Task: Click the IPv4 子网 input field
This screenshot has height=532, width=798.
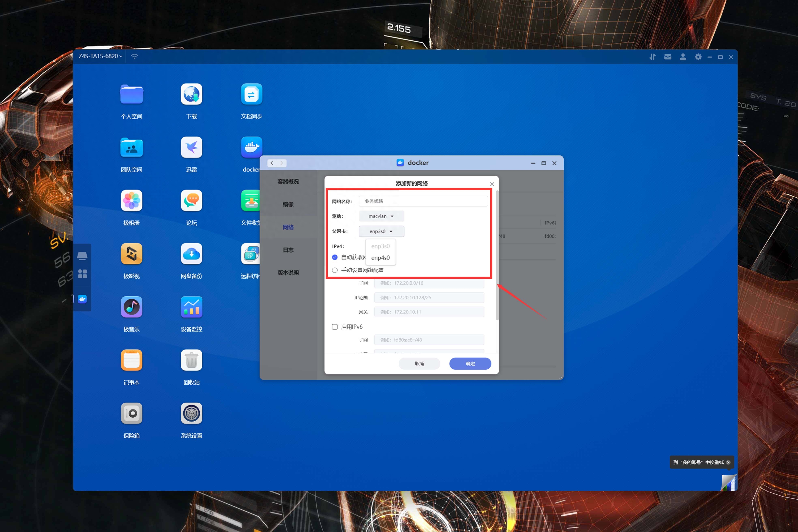Action: 429,283
